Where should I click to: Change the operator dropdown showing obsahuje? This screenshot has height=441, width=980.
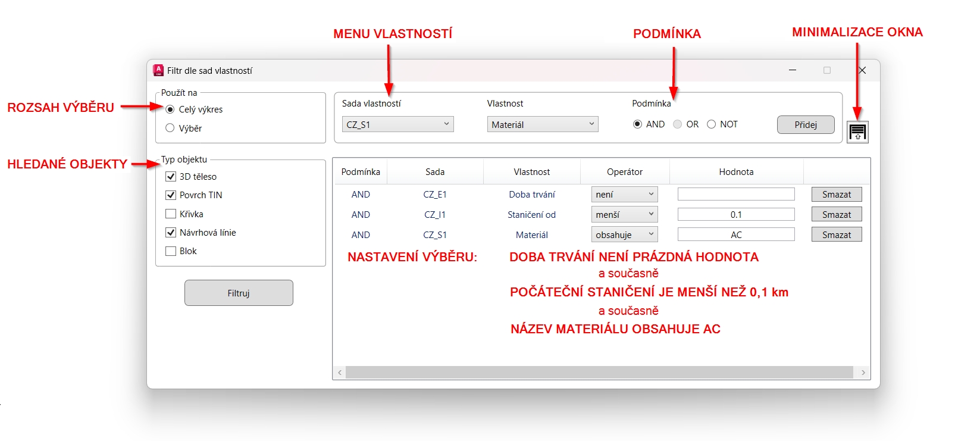[624, 235]
